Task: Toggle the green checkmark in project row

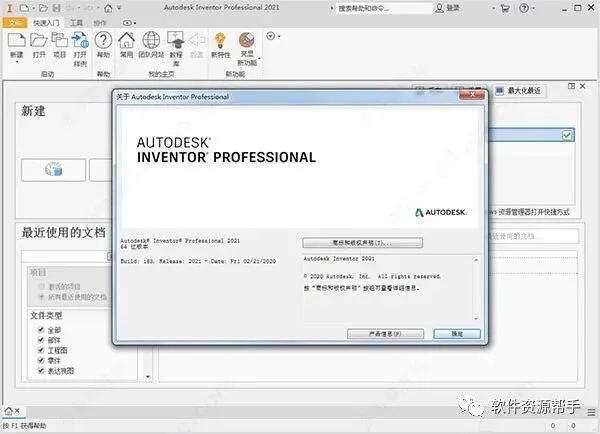Action: [x=567, y=135]
